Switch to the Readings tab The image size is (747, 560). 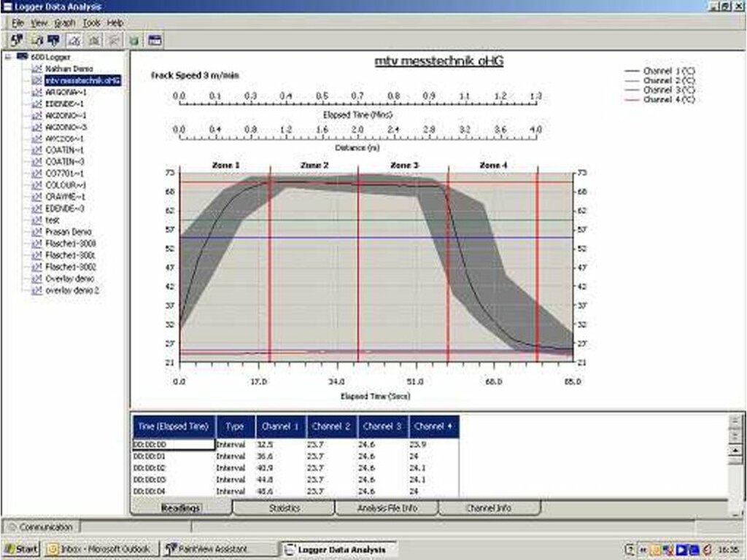(181, 507)
